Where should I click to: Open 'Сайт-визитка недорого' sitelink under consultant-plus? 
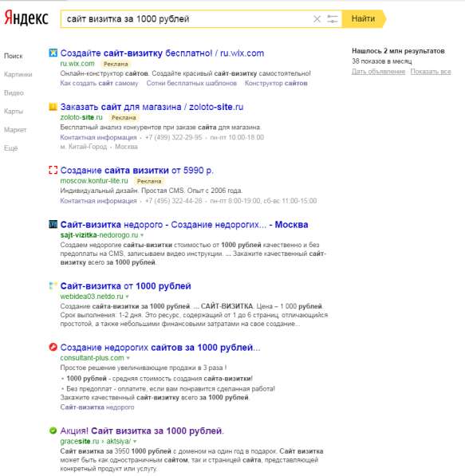click(x=97, y=407)
